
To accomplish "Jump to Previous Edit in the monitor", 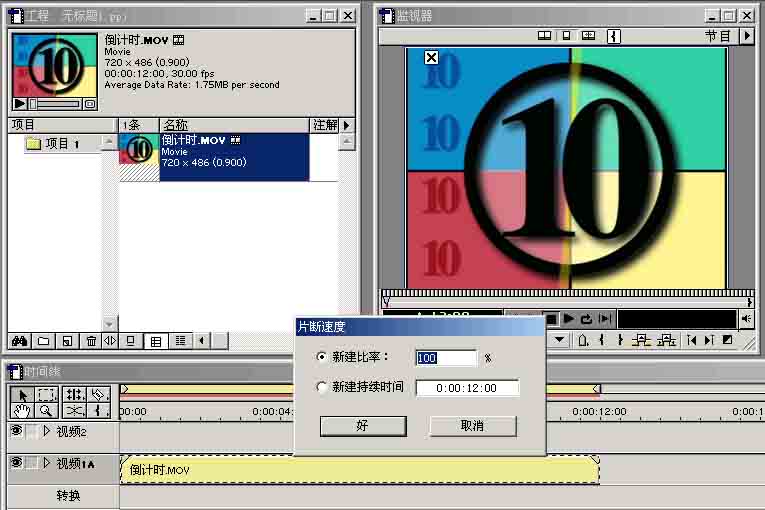I will click(x=691, y=340).
